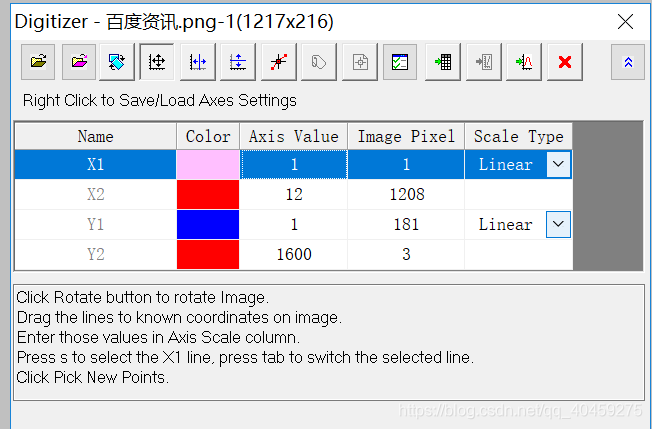Click the green-arrow red peak curve icon
The height and width of the screenshot is (429, 652).
pyautogui.click(x=524, y=62)
